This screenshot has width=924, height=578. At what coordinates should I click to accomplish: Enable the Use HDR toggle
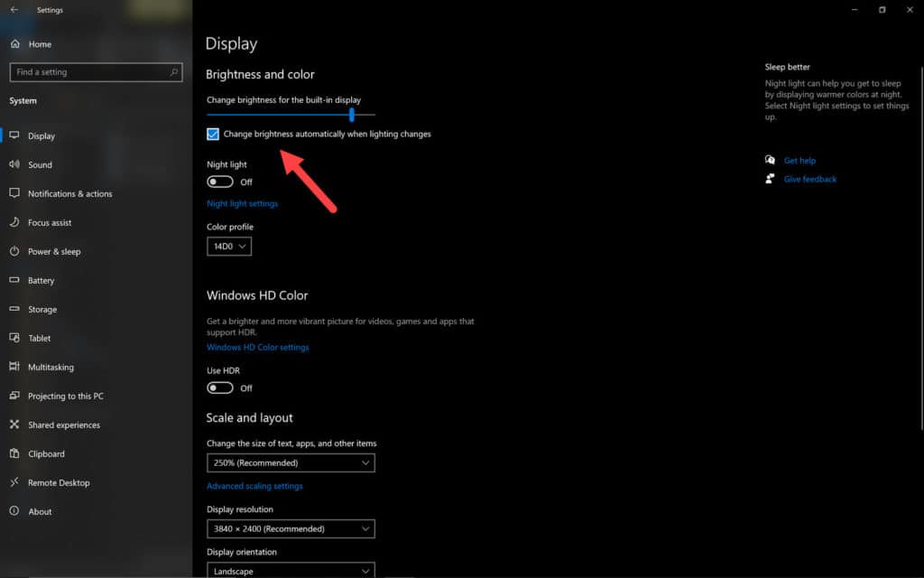220,388
